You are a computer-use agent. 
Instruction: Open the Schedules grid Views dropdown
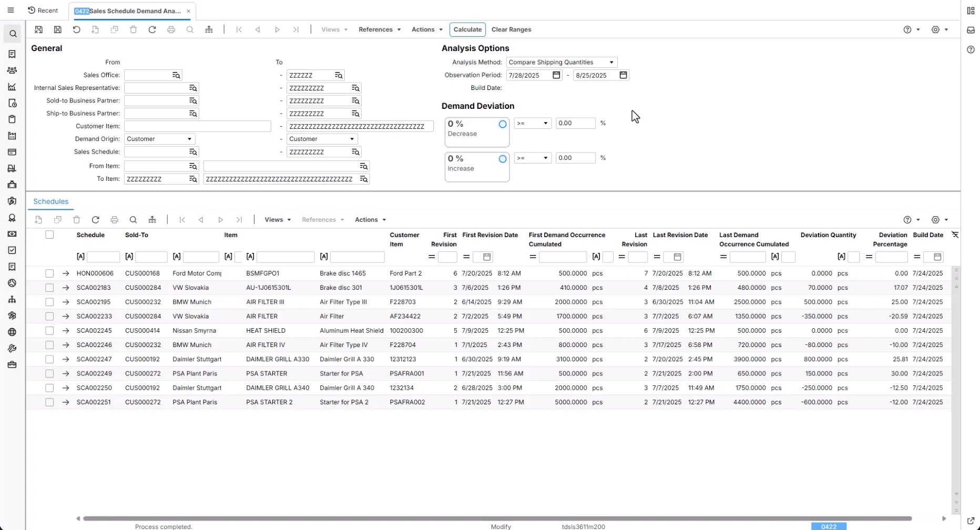[278, 220]
